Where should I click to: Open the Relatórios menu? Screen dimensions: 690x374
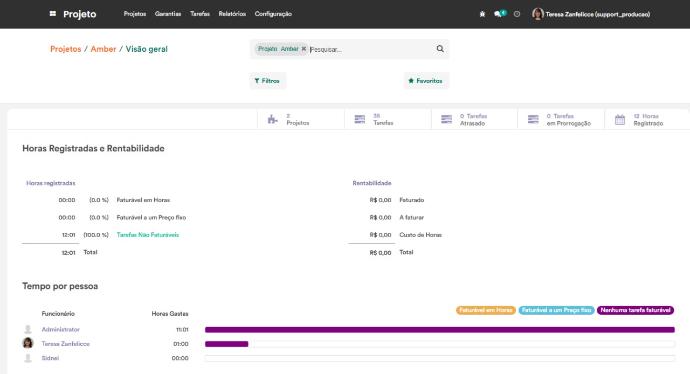coord(232,14)
